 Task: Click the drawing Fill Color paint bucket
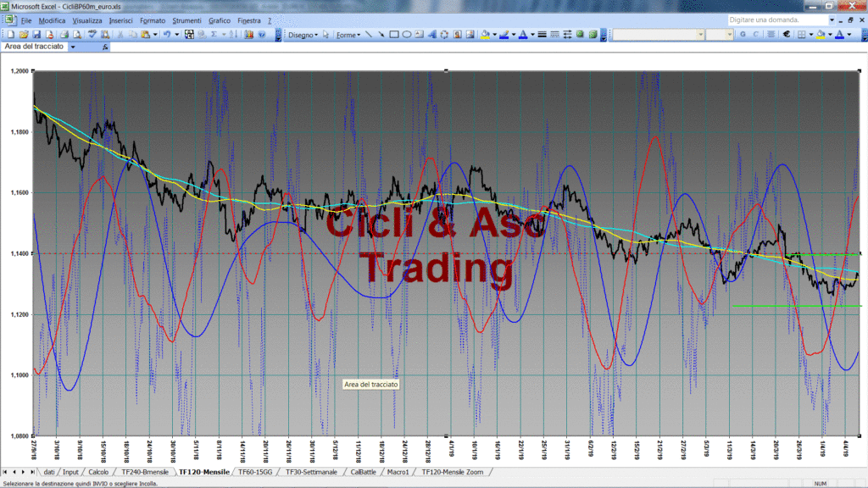(x=485, y=34)
